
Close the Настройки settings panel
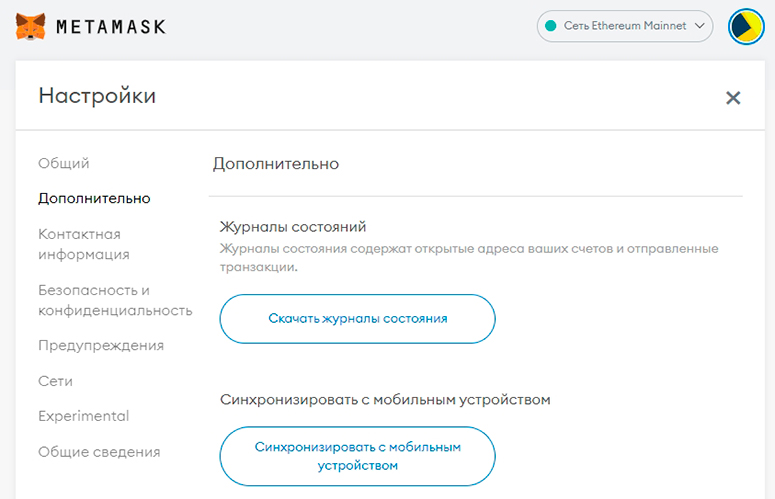733,98
